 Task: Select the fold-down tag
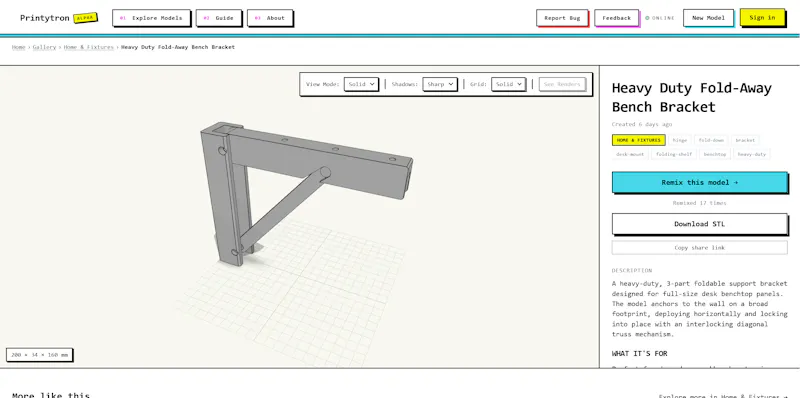pos(711,140)
